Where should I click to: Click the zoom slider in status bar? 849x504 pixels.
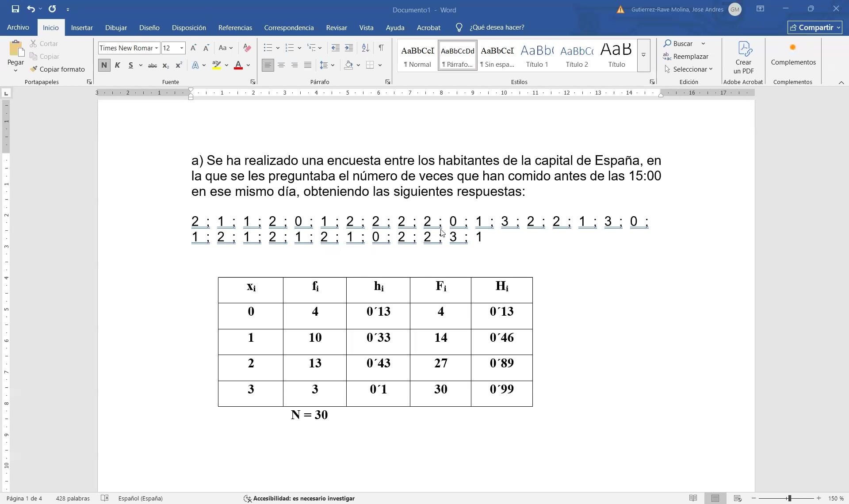tap(789, 498)
